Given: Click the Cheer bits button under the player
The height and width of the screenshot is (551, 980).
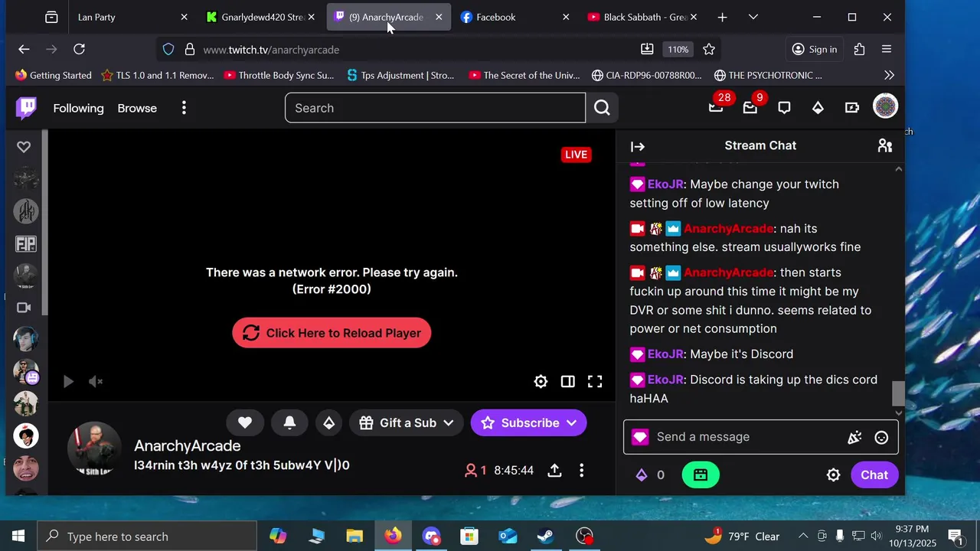Looking at the screenshot, I should (x=328, y=422).
